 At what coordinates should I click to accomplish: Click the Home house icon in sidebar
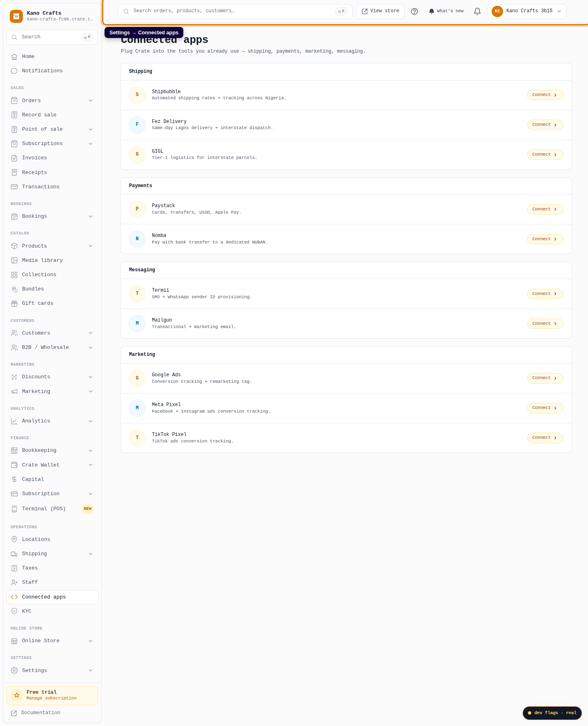(x=14, y=57)
